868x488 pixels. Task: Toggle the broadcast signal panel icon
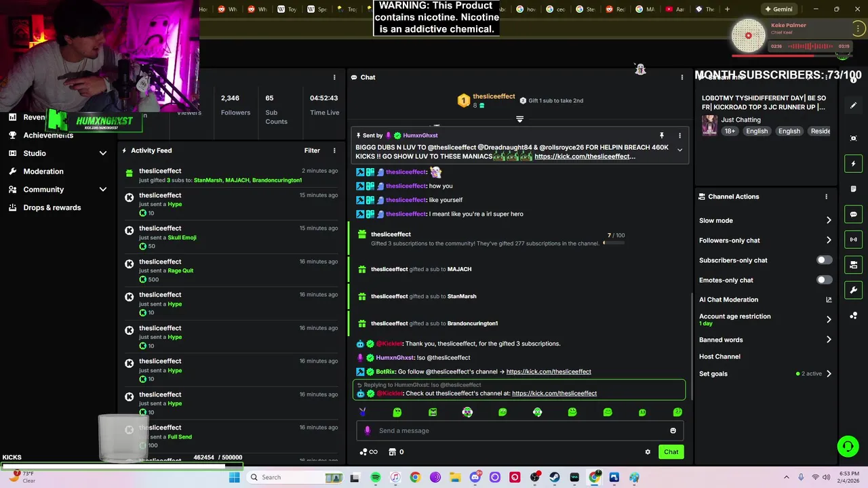(853, 239)
